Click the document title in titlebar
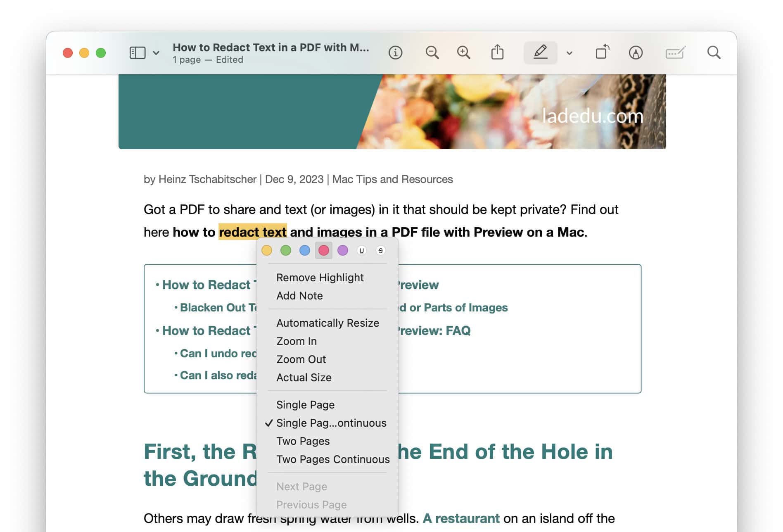Screen dimensions: 783x532 (271, 47)
